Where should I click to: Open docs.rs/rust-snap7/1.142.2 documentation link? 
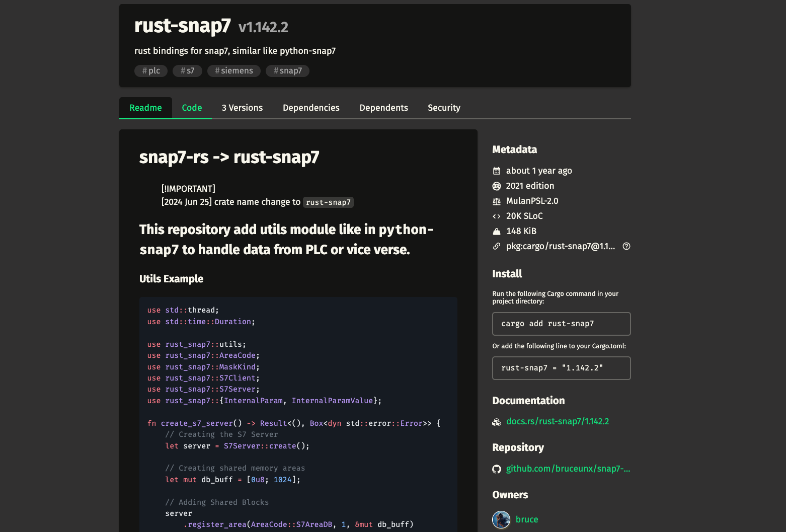[558, 421]
